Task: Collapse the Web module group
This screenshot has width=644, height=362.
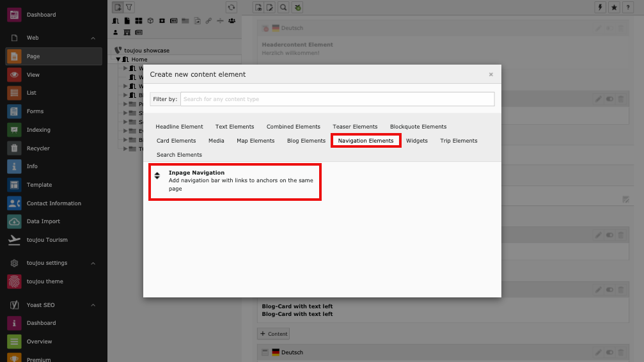Action: (93, 38)
